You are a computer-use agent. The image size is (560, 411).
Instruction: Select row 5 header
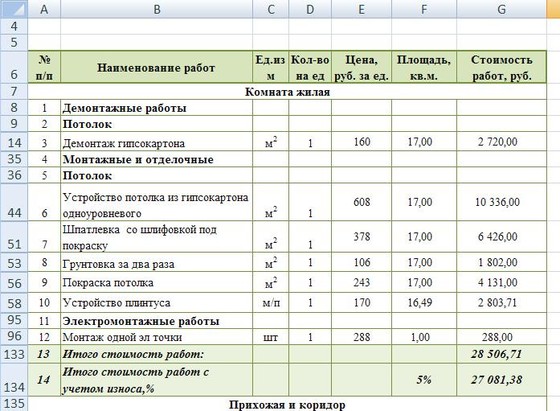coord(14,42)
